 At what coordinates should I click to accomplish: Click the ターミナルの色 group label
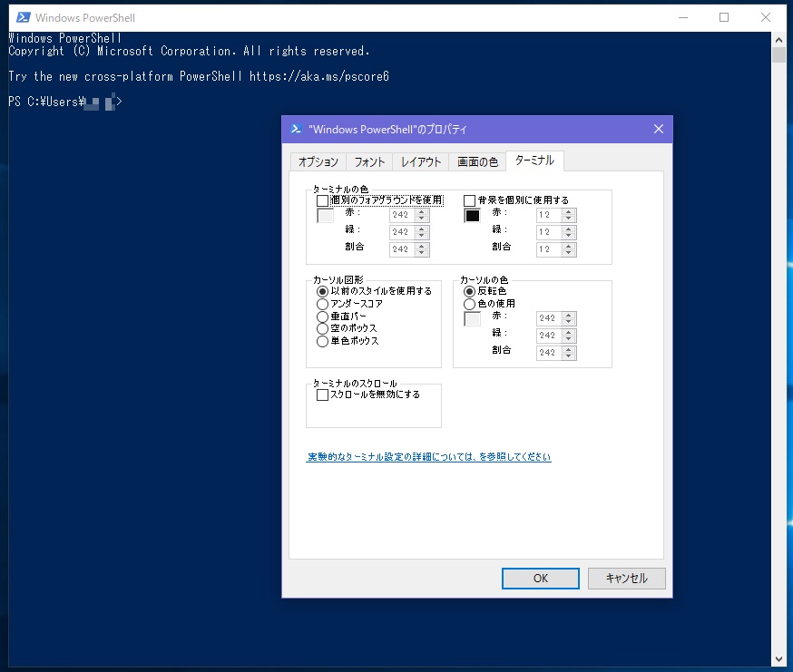point(340,190)
